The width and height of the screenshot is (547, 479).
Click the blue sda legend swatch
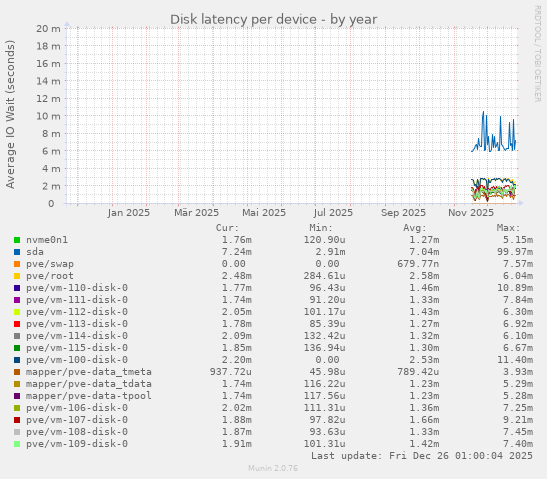17,252
